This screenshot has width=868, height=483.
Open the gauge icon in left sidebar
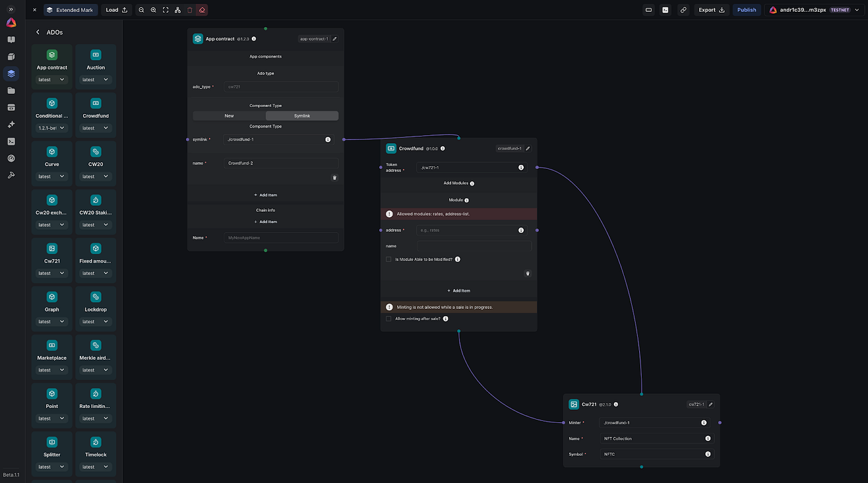(x=11, y=158)
